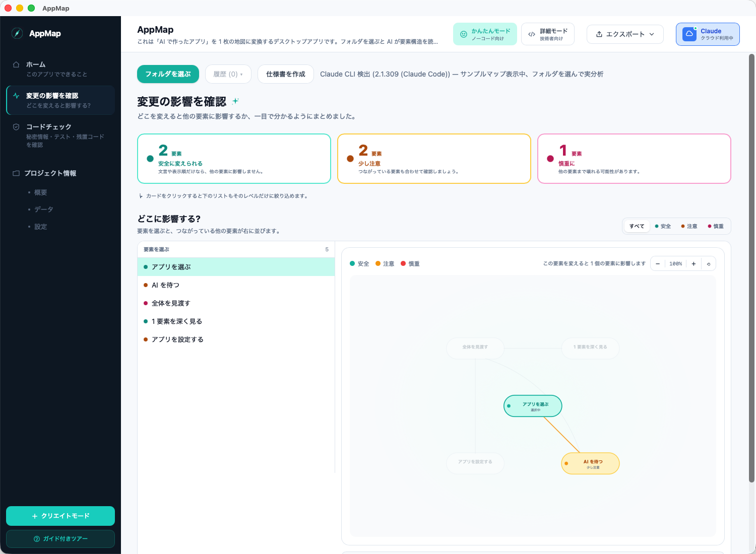Click the smiley icon in かんたんモード
756x554 pixels.
pos(464,34)
